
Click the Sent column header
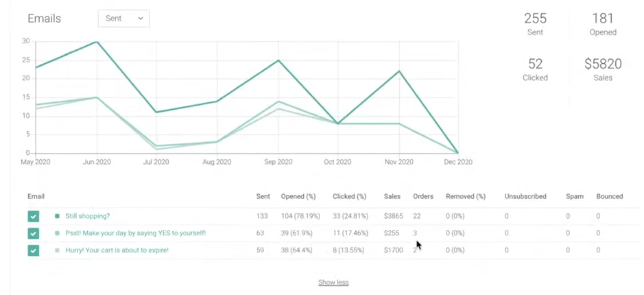[263, 196]
